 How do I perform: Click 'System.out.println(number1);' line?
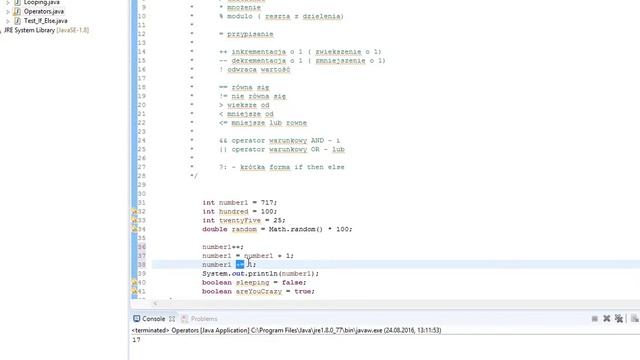click(x=260, y=273)
